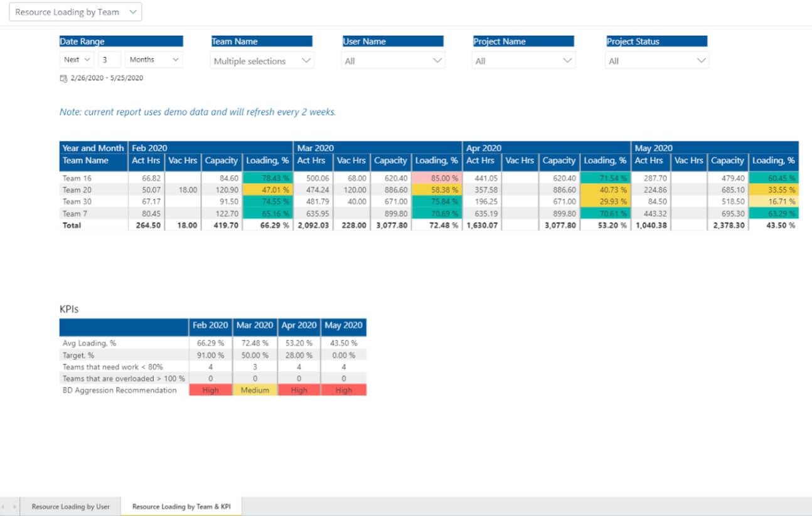Screen dimensions: 812x516
Task: Click the calendar icon beside the date range
Action: coord(63,78)
